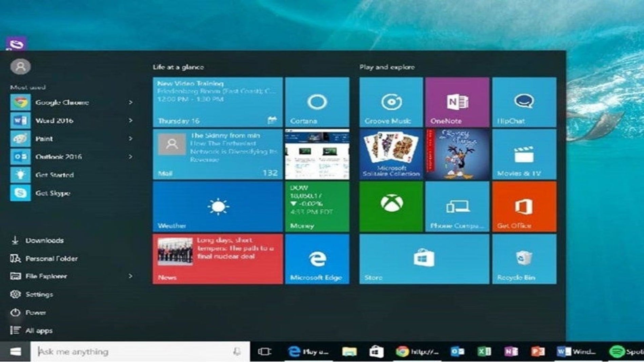Open the Store tile
The image size is (644, 362).
click(424, 259)
